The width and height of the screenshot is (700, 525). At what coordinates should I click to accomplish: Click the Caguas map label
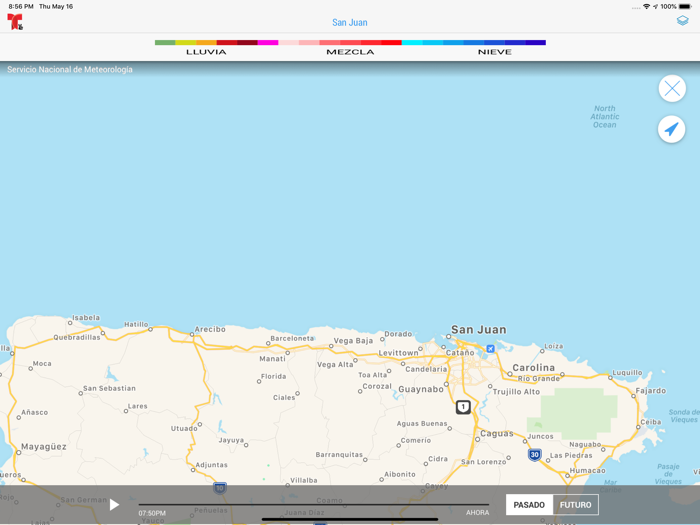(497, 433)
